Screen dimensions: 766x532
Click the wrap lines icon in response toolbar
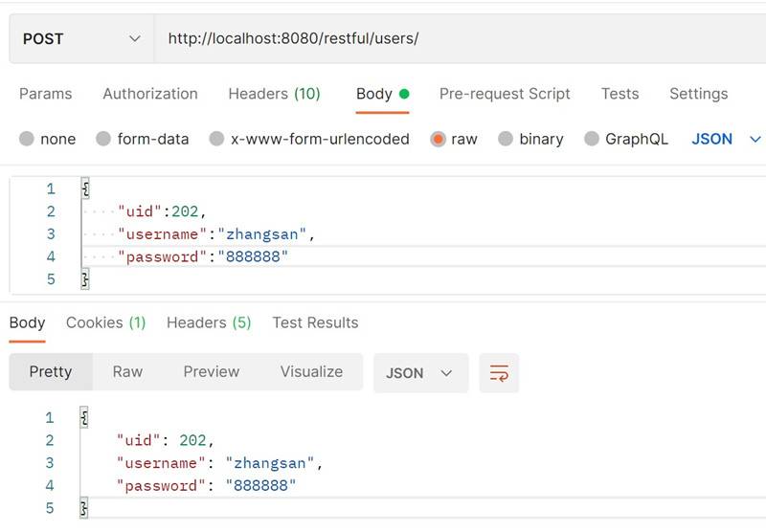click(x=499, y=373)
